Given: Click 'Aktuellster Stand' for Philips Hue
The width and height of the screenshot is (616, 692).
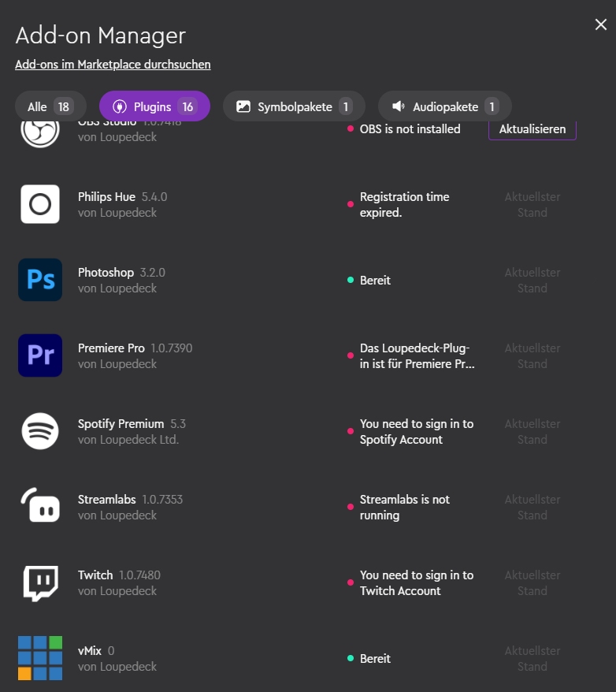Looking at the screenshot, I should click(533, 204).
